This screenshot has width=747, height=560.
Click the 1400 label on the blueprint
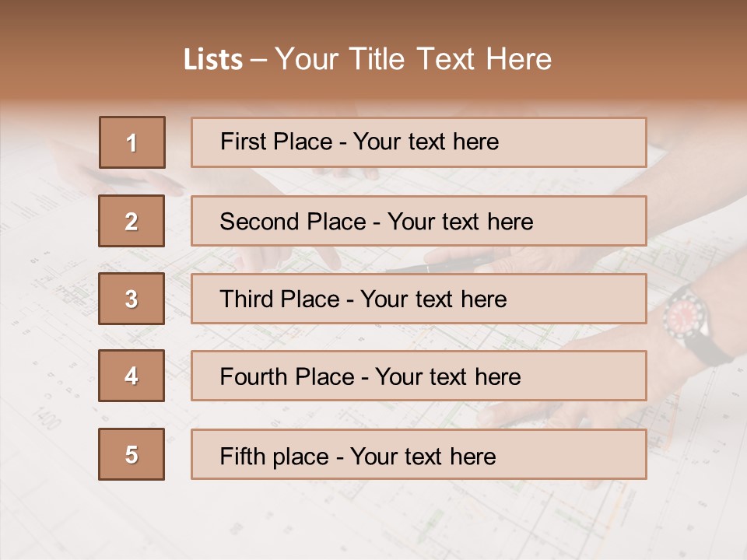47,417
